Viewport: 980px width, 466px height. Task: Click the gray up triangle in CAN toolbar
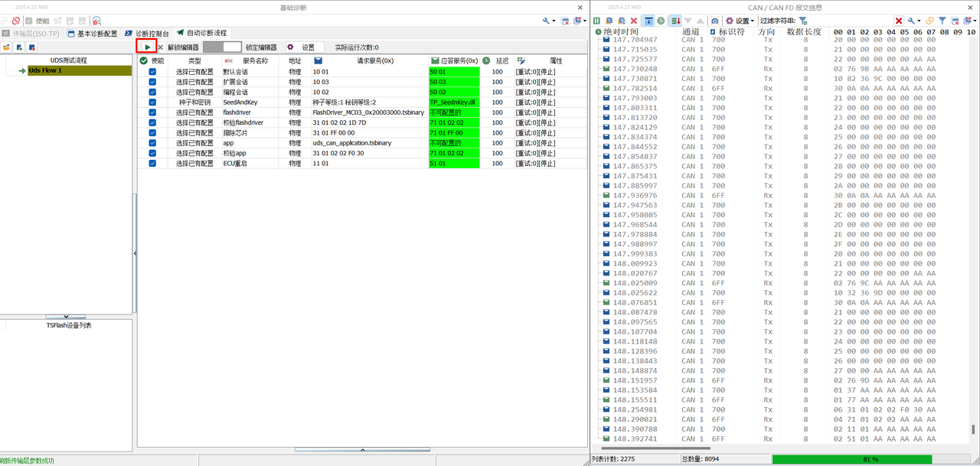click(700, 21)
